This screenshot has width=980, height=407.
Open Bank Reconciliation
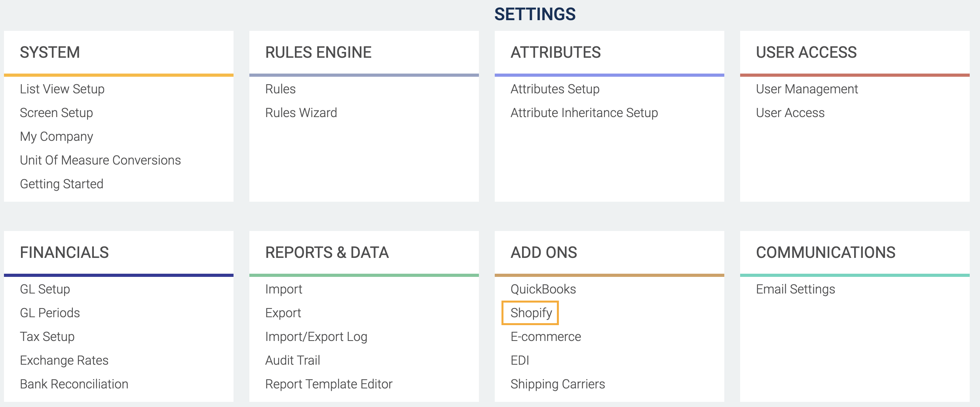click(x=74, y=384)
